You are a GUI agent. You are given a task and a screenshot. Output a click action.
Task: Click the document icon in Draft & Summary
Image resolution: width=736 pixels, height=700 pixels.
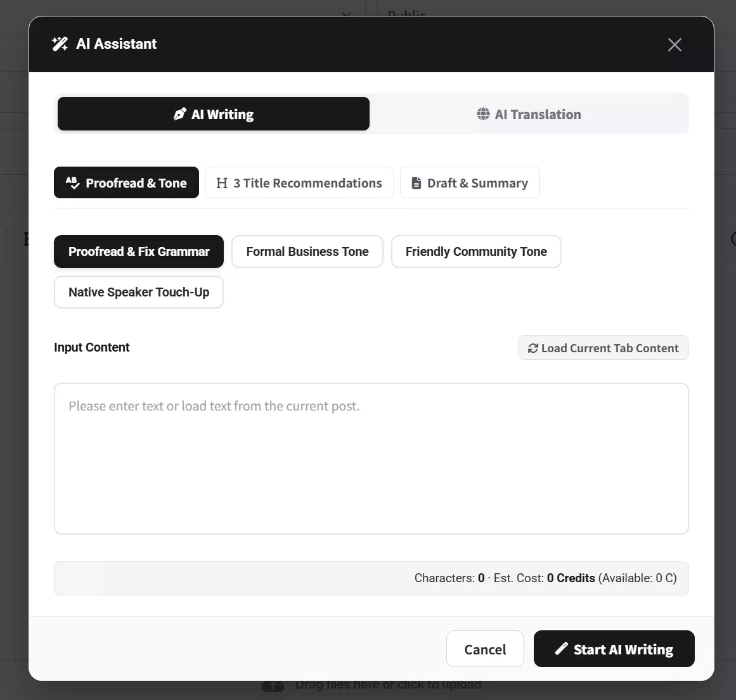click(416, 183)
